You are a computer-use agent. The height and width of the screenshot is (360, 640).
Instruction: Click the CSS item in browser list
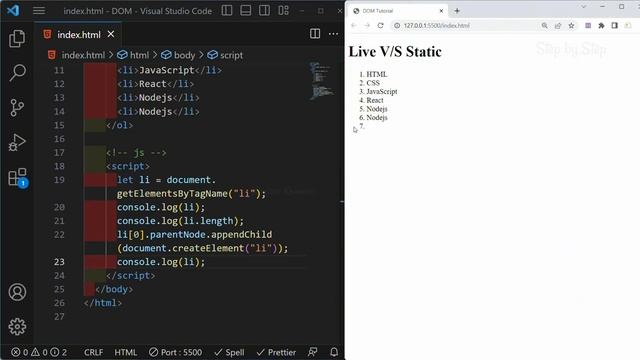coord(373,83)
